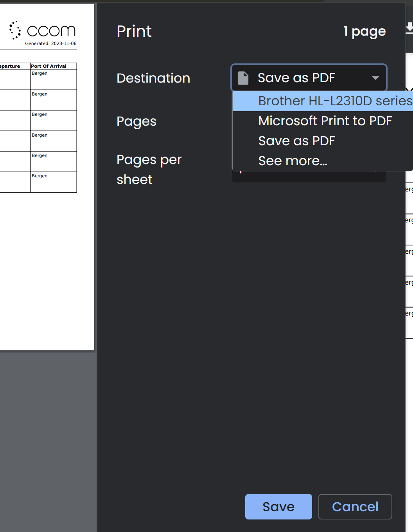This screenshot has height=532, width=413.
Task: Click the Pages per sheet label
Action: click(x=149, y=170)
